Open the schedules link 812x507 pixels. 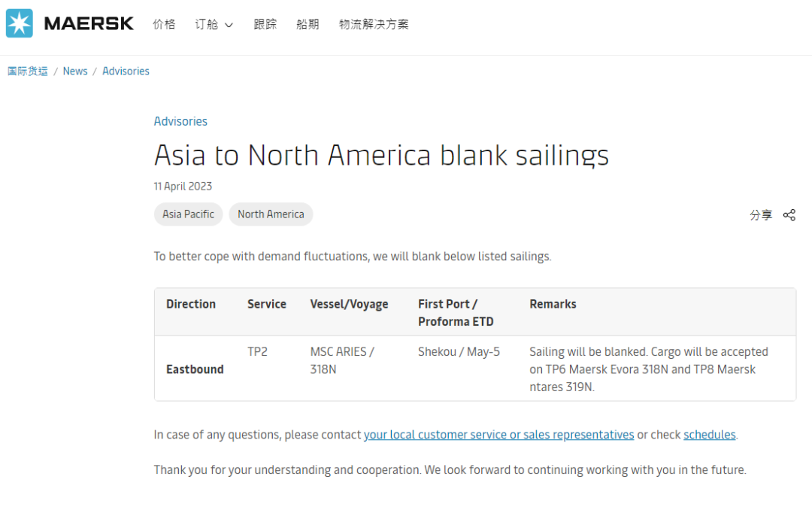coord(710,435)
